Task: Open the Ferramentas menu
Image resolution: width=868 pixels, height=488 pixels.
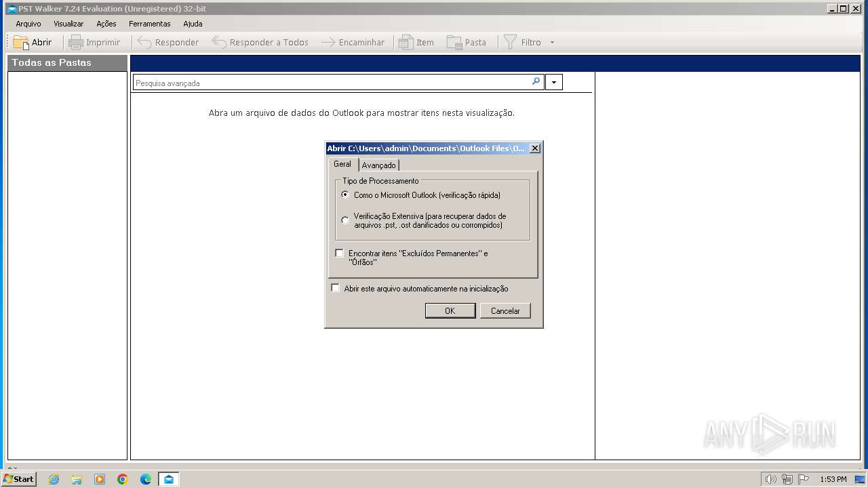Action: point(150,24)
